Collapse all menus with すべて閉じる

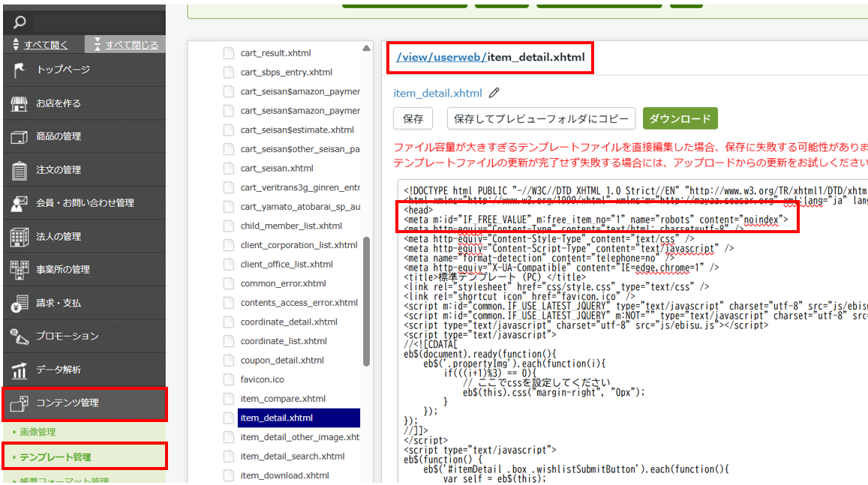tap(131, 45)
